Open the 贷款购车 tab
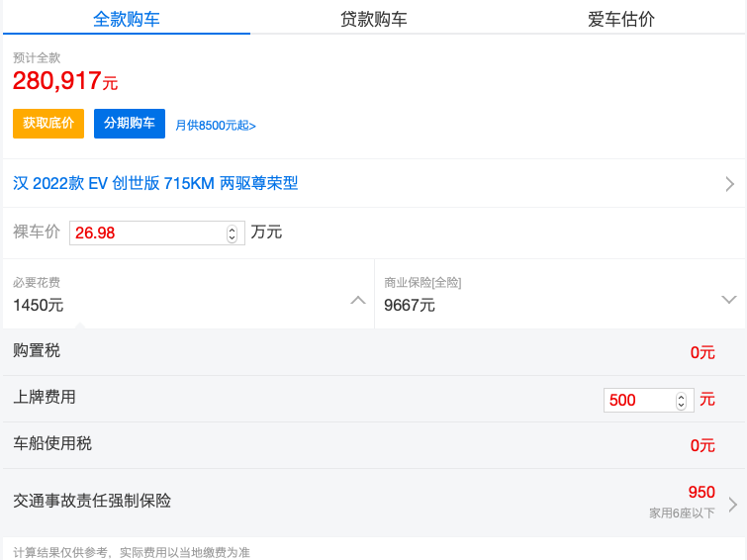The width and height of the screenshot is (747, 560). tap(374, 19)
